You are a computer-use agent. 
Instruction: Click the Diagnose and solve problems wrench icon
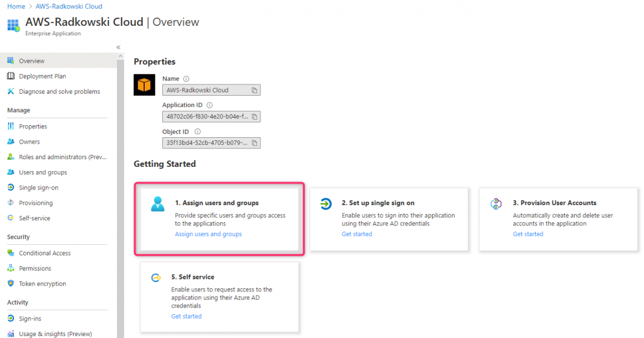tap(11, 91)
